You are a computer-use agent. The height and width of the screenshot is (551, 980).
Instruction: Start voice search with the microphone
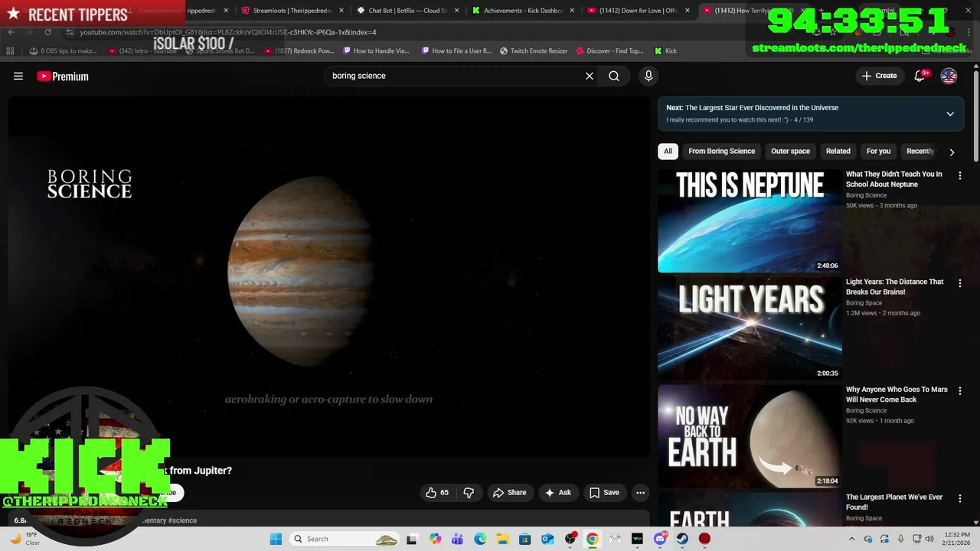pyautogui.click(x=648, y=76)
